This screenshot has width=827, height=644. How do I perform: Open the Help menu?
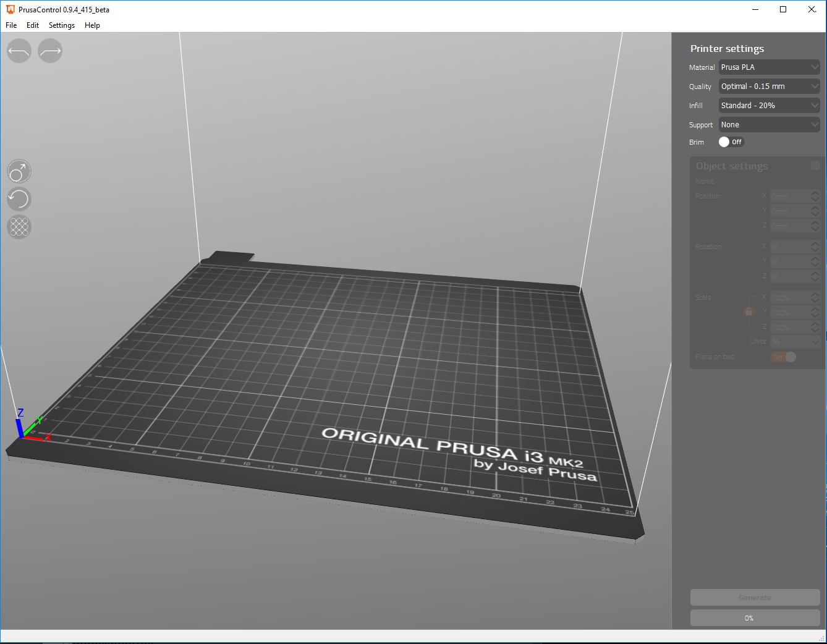click(92, 25)
